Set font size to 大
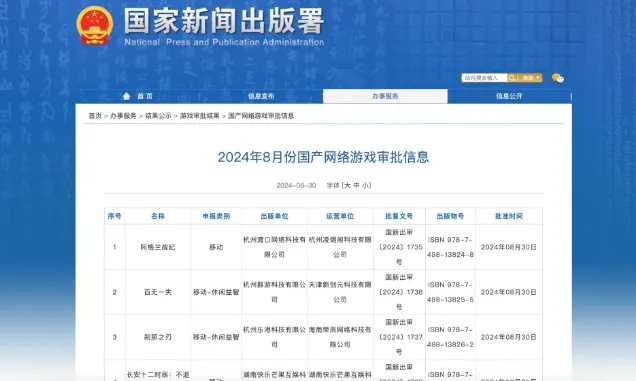Image resolution: width=636 pixels, height=381 pixels. point(347,185)
